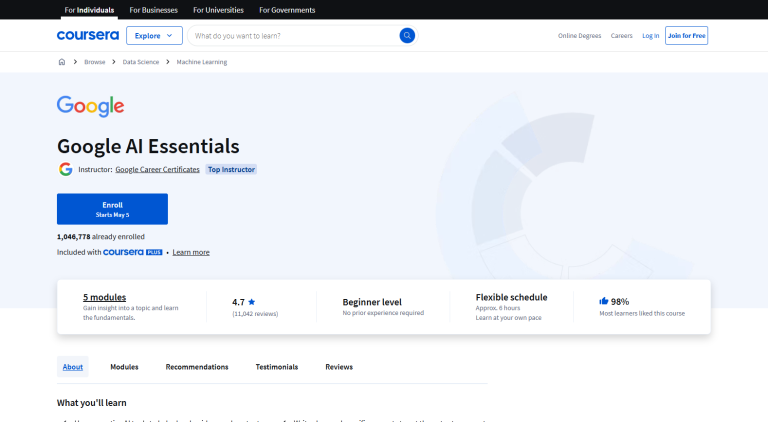The height and width of the screenshot is (422, 768).
Task: Click the Machine Learning breadcrumb
Action: [202, 62]
